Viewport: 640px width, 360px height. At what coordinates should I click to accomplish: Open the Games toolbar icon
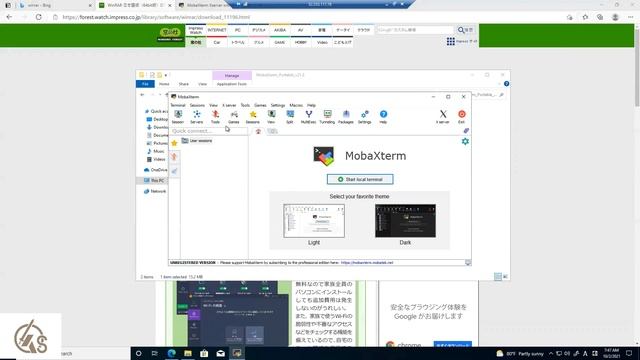tap(234, 117)
